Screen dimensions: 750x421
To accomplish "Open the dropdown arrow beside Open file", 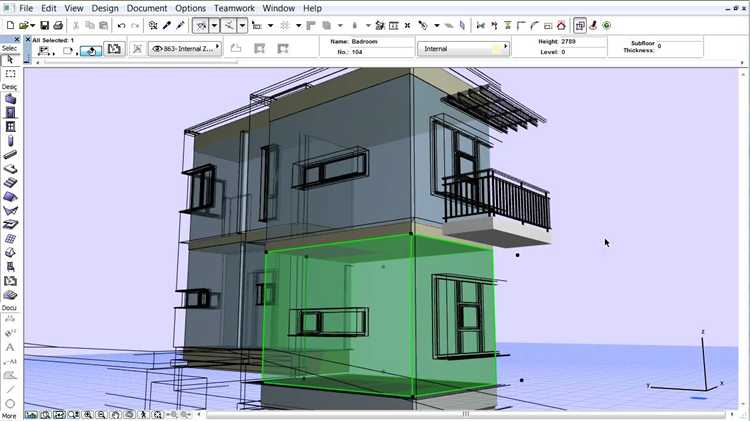I will 33,25.
